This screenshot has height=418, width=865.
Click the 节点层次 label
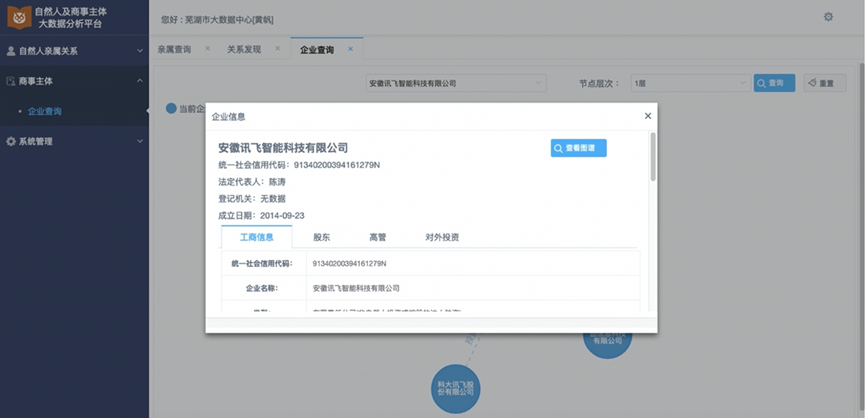tap(599, 83)
